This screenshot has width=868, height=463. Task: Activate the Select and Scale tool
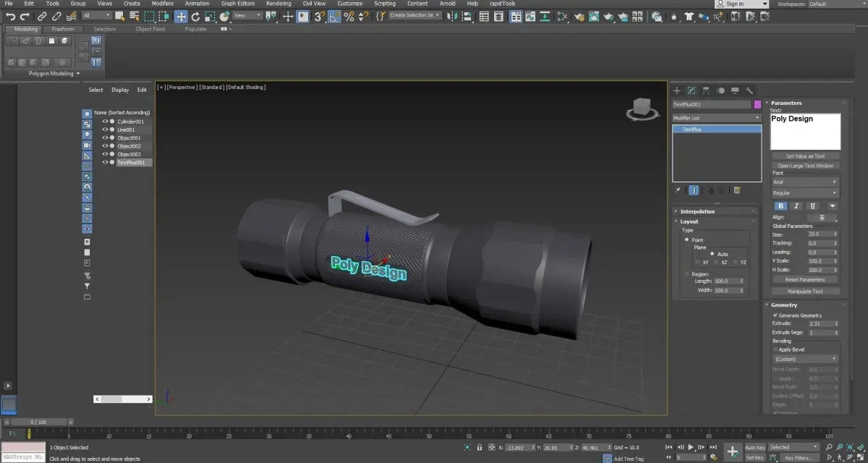[210, 17]
